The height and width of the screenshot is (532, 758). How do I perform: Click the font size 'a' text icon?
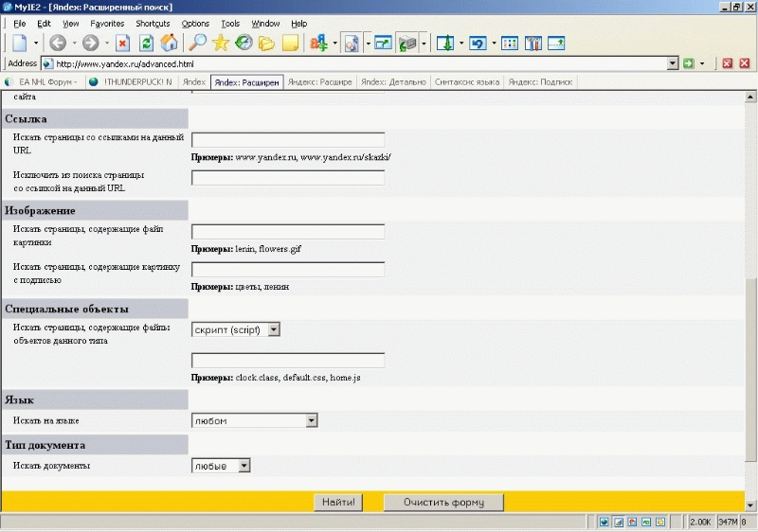tap(318, 43)
